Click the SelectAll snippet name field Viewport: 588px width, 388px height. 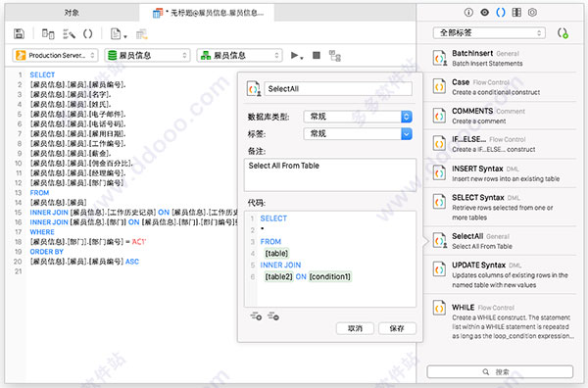(338, 89)
